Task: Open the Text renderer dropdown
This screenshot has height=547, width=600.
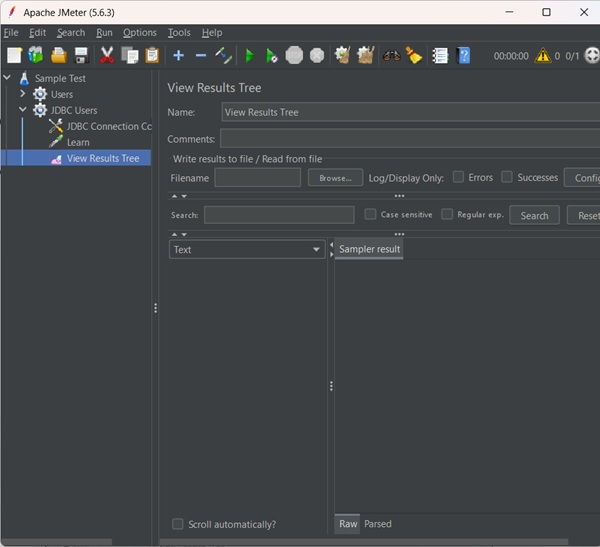Action: [x=247, y=250]
